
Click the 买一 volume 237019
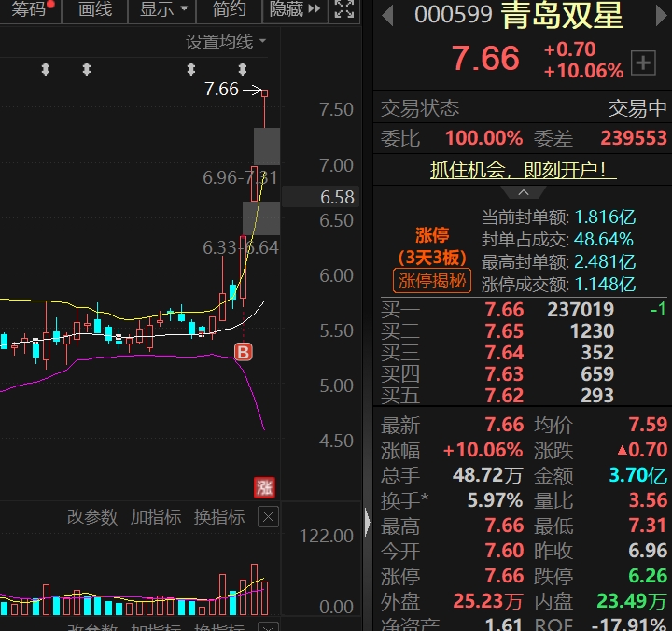[x=581, y=310]
